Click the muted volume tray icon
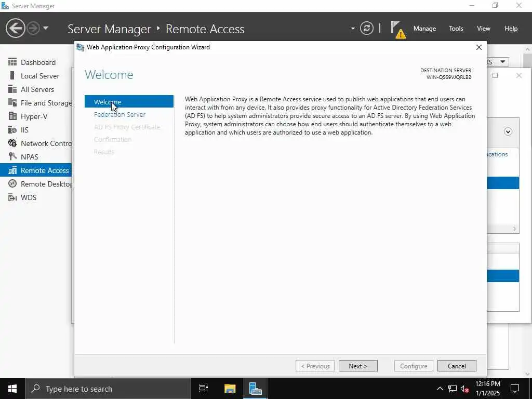Viewport: 532px width, 399px height. click(465, 389)
